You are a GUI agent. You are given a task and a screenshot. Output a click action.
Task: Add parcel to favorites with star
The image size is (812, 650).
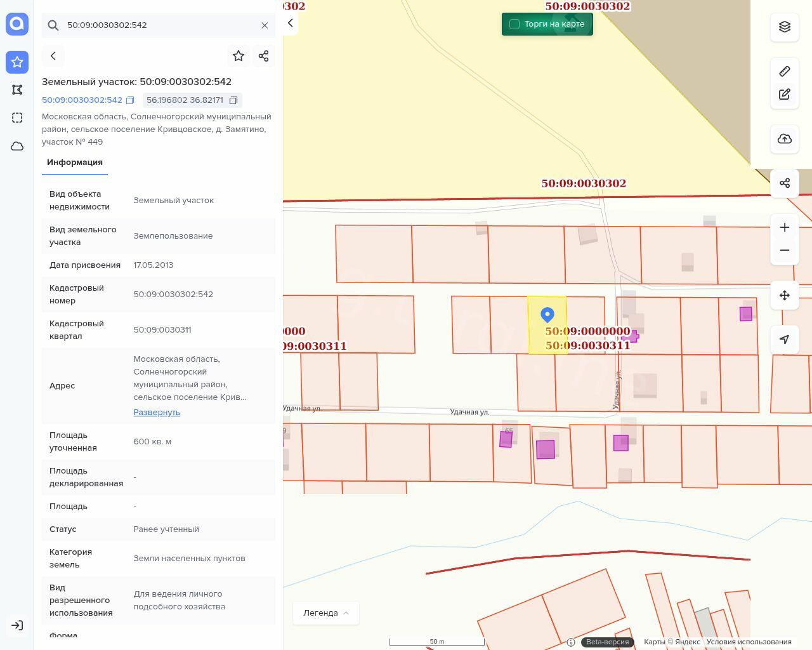[x=239, y=56]
